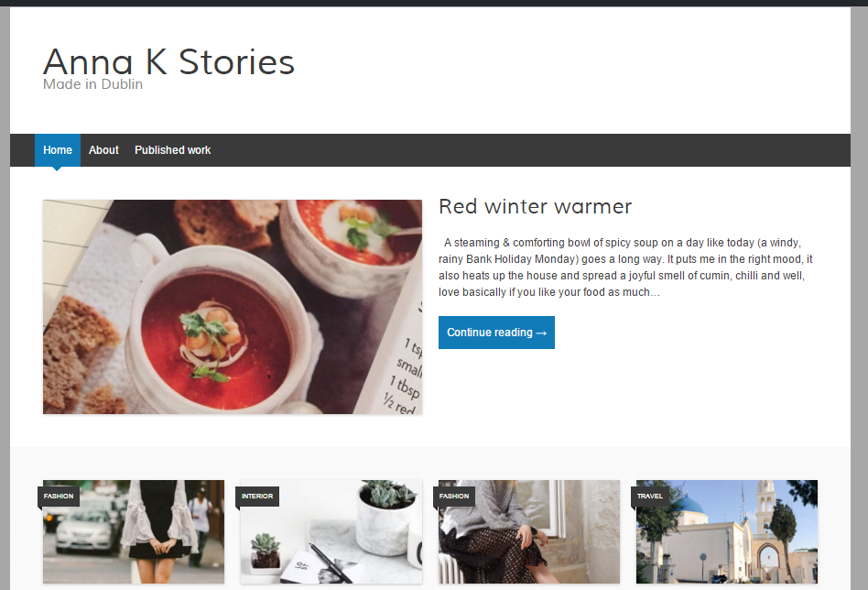Select the FASHION tag on street photo

coord(59,497)
